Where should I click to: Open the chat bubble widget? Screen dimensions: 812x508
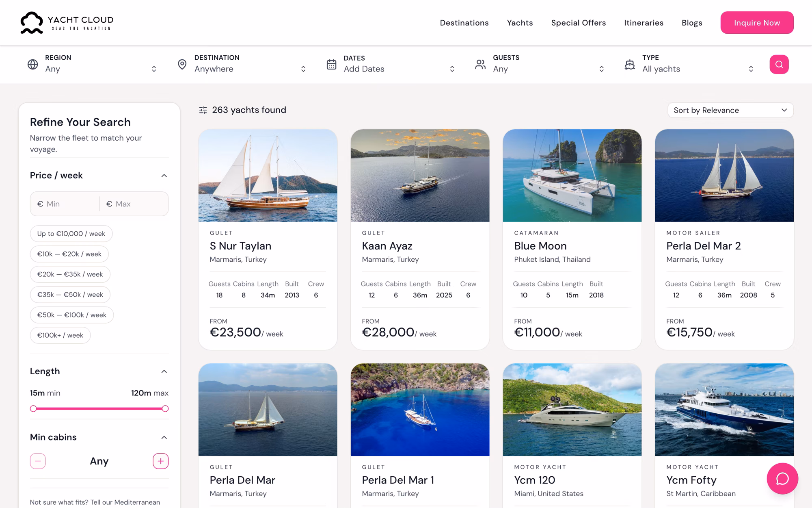(782, 478)
